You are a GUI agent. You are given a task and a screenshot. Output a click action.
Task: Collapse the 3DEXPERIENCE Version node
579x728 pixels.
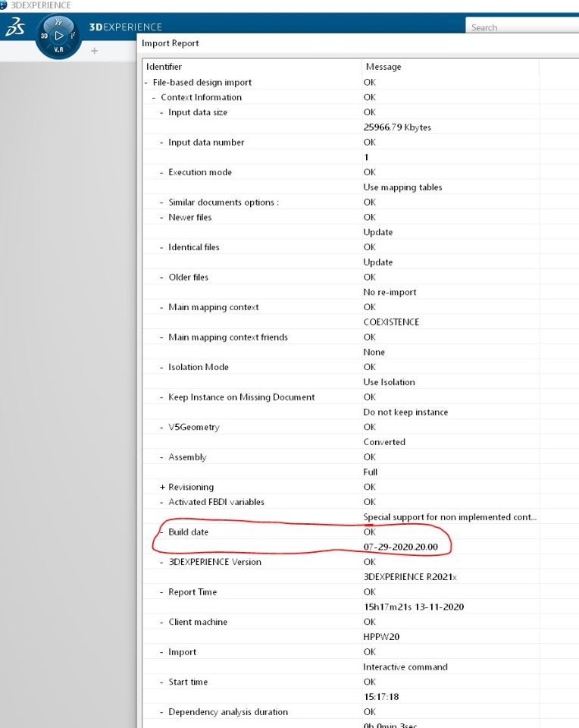click(x=161, y=562)
